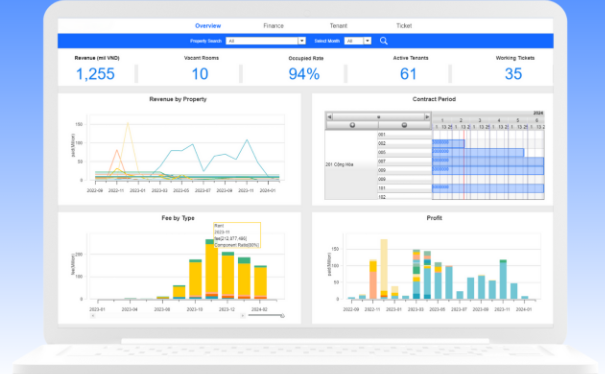Click the Property Search input field
Image resolution: width=606 pixels, height=374 pixels.
[x=262, y=41]
